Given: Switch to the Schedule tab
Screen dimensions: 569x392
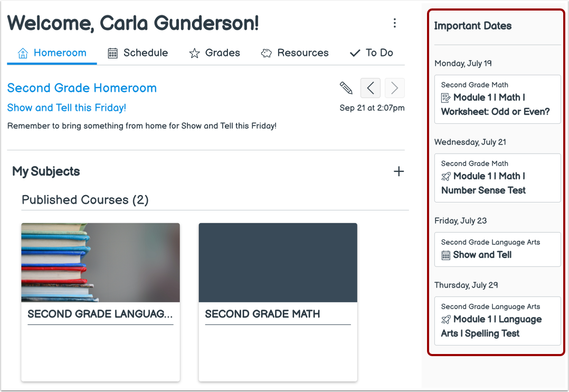Looking at the screenshot, I should pyautogui.click(x=138, y=53).
